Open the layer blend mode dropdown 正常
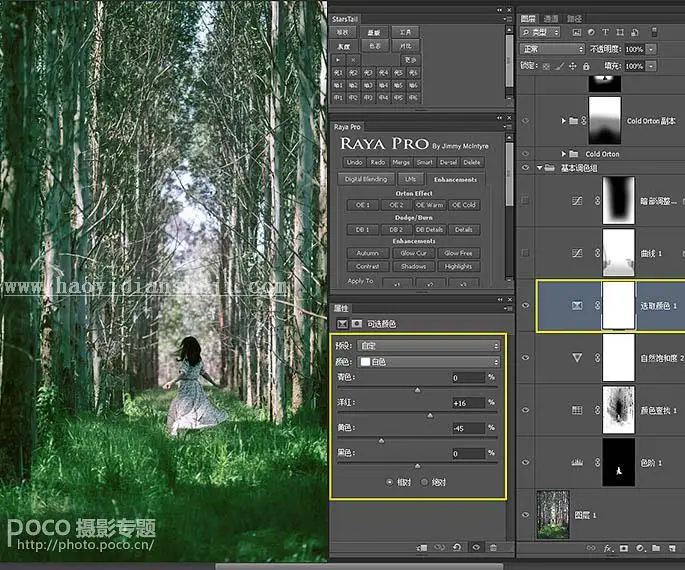Image resolution: width=685 pixels, height=570 pixels. point(552,49)
